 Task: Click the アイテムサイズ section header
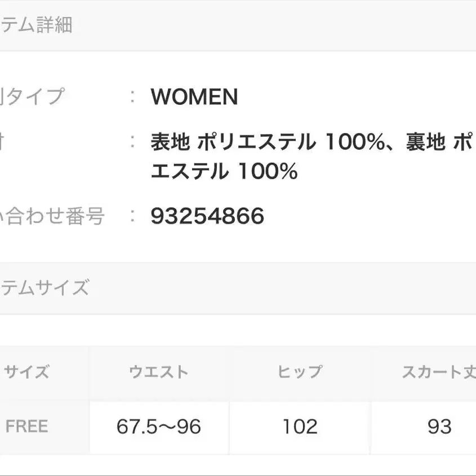pos(45,288)
